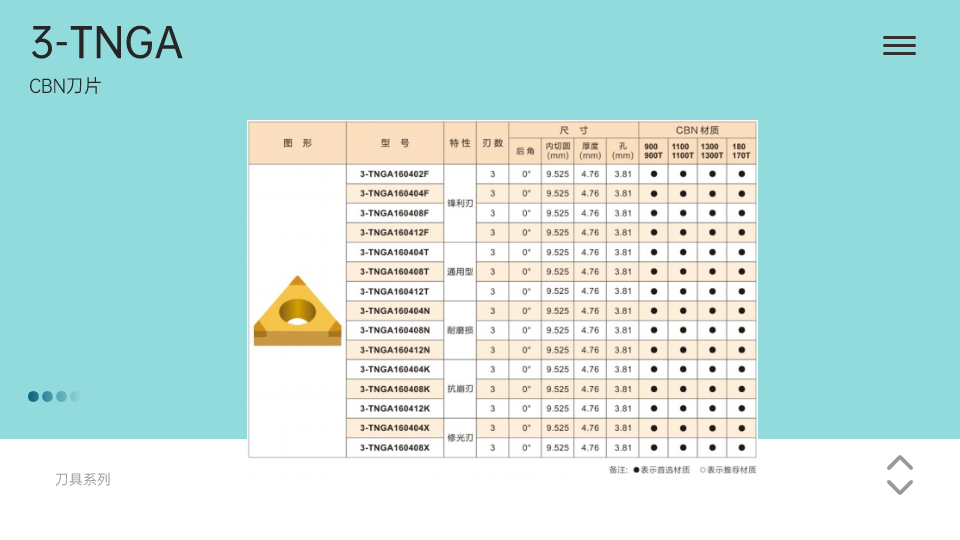This screenshot has height=540, width=960.
Task: Click the triangular insert product image
Action: (x=297, y=311)
